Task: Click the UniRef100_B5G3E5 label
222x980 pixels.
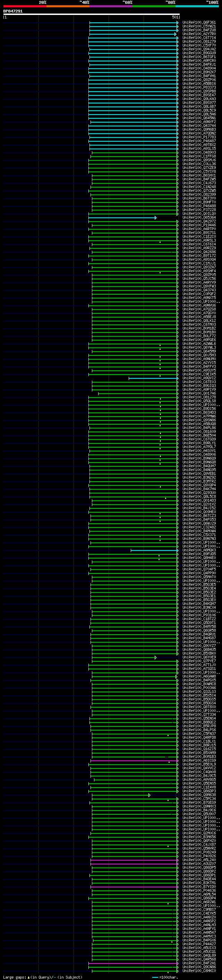Action: (199, 585)
